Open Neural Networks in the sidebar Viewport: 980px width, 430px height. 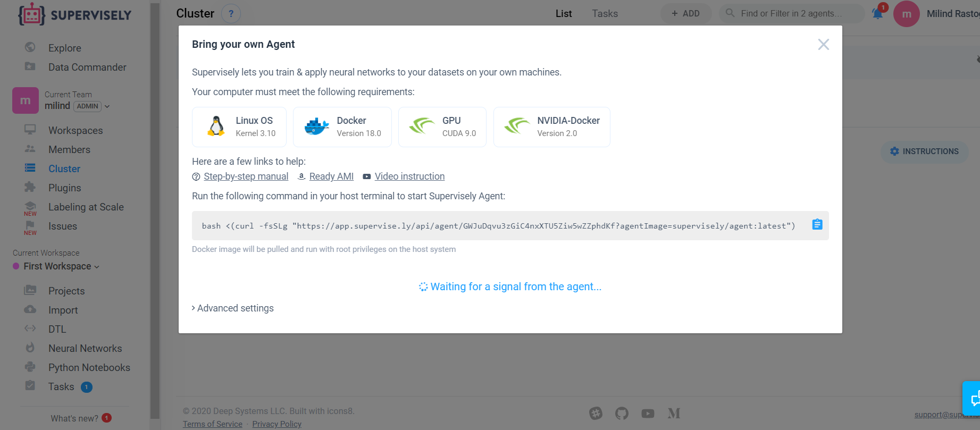click(x=85, y=349)
